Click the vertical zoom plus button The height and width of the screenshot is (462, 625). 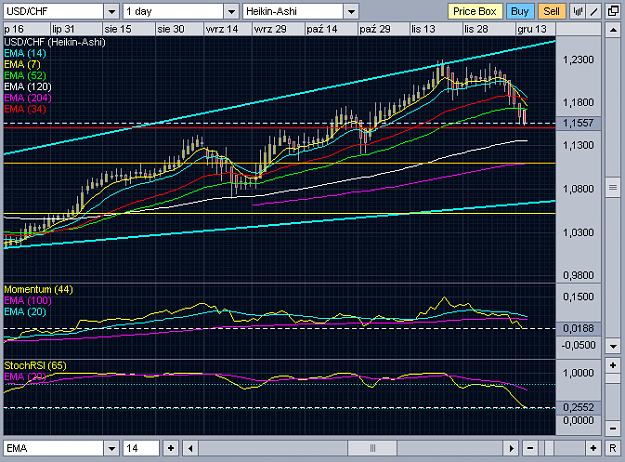(x=613, y=365)
